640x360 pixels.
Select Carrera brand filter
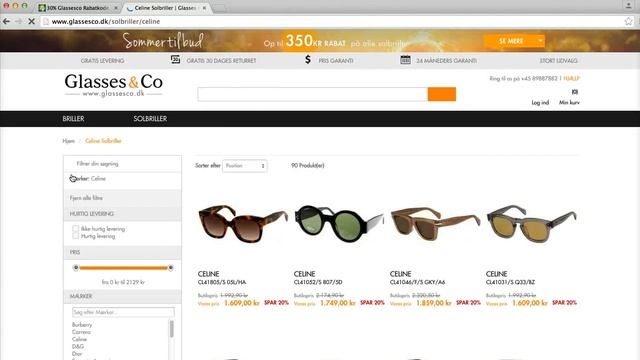tap(81, 332)
